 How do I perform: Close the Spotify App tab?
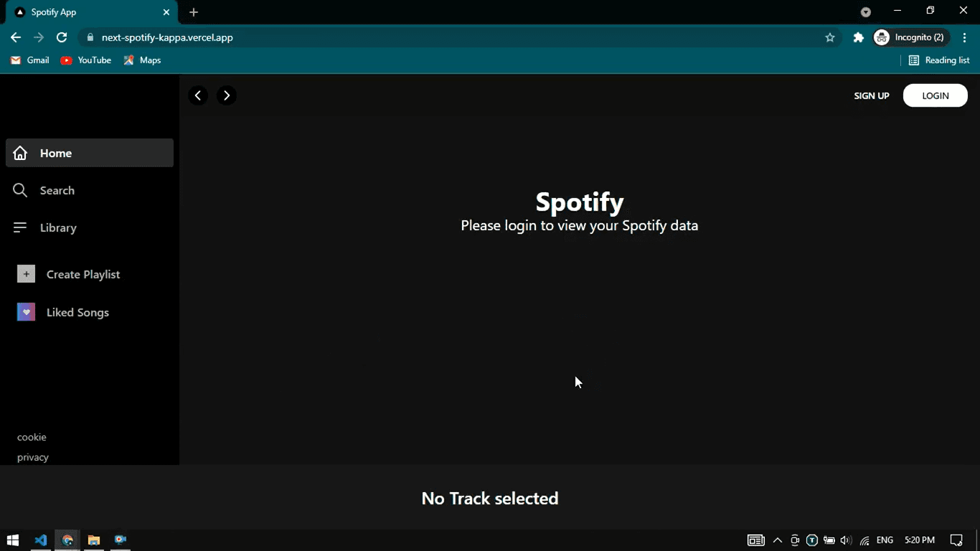[166, 12]
